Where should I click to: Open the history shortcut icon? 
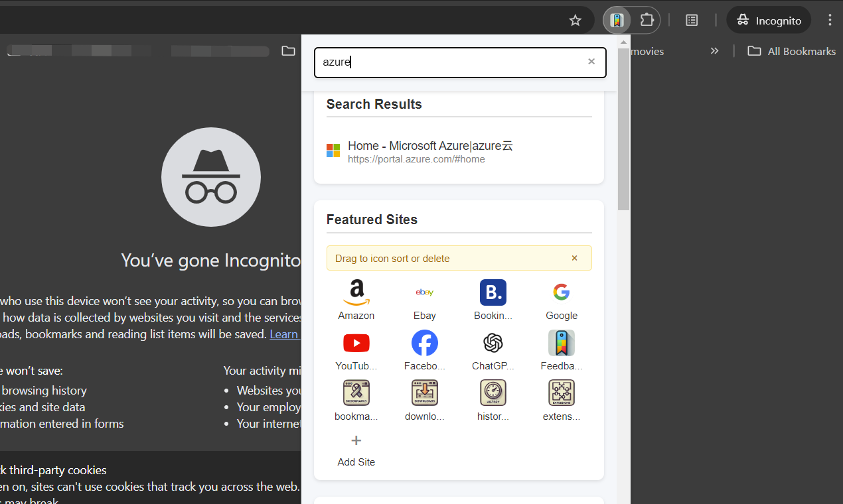493,393
